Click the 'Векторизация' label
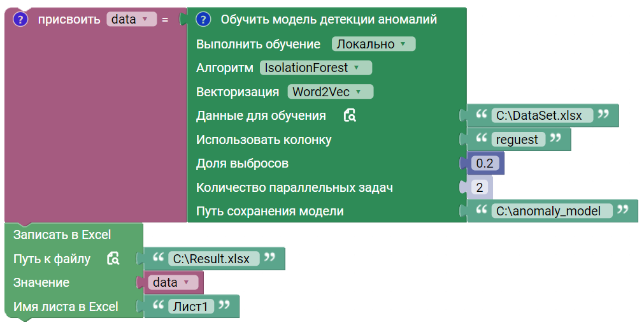Screen dimensions: 644x325 pyautogui.click(x=238, y=92)
